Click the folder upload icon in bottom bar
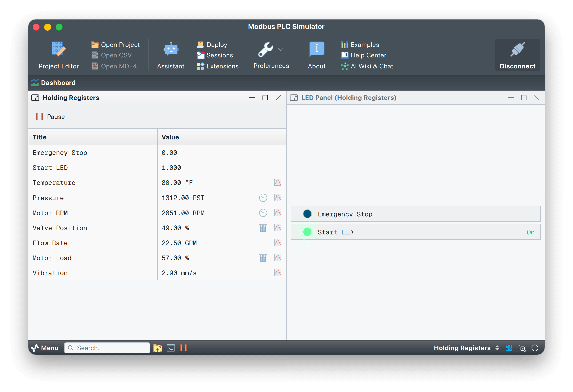The image size is (573, 392). pyautogui.click(x=158, y=348)
